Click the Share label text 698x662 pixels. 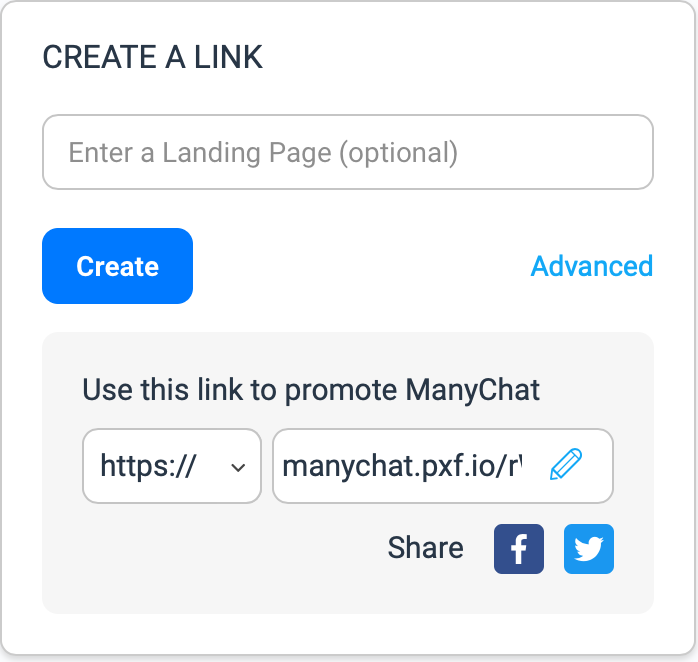425,548
